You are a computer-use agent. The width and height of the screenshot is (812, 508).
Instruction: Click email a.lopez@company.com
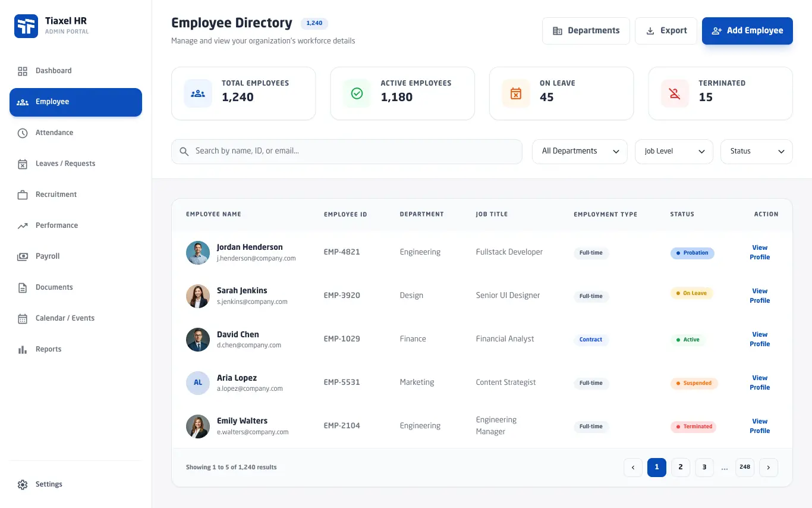(x=250, y=389)
